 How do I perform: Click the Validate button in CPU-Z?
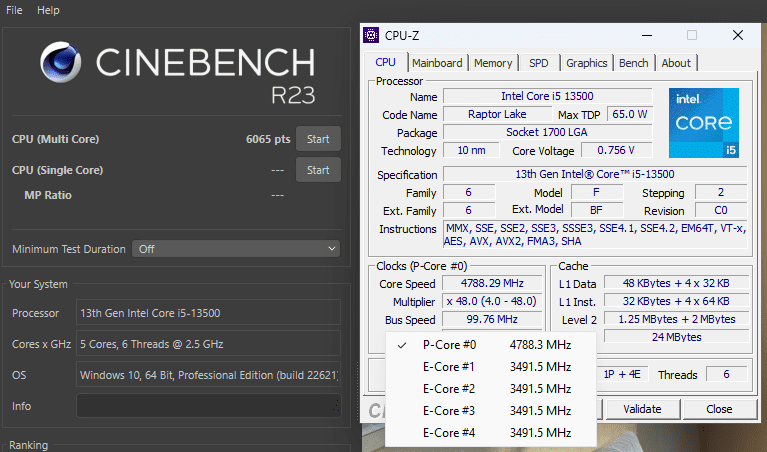(643, 409)
